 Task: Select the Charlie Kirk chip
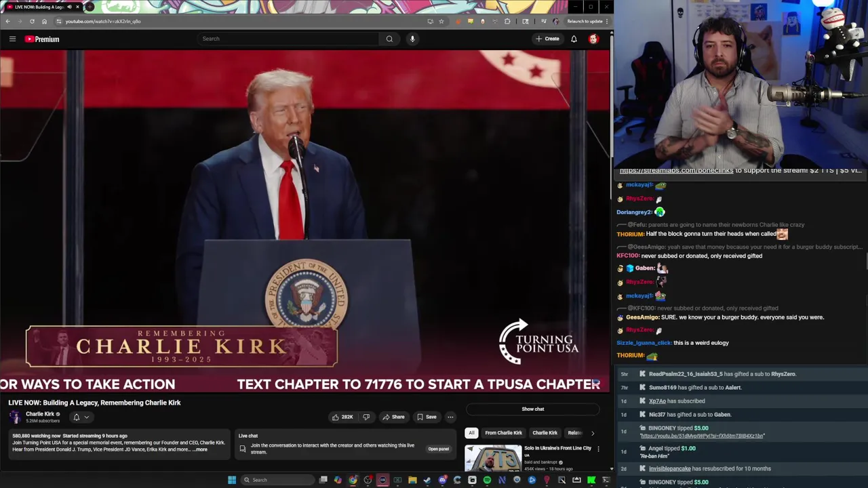coord(545,432)
